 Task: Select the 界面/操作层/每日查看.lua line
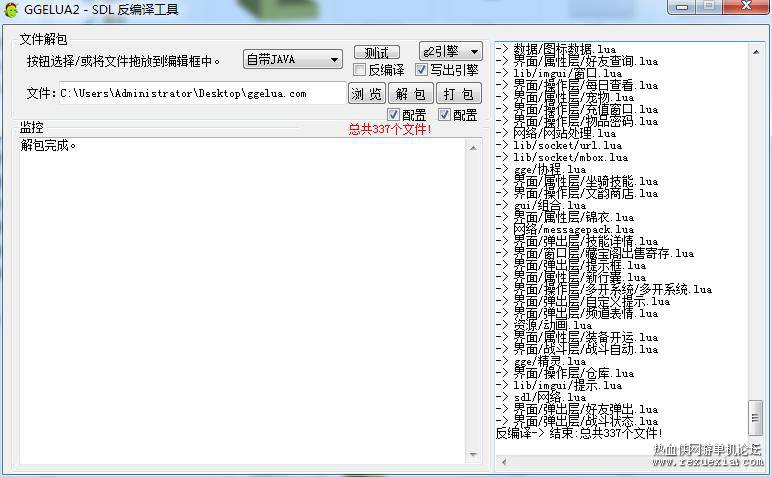pos(577,85)
